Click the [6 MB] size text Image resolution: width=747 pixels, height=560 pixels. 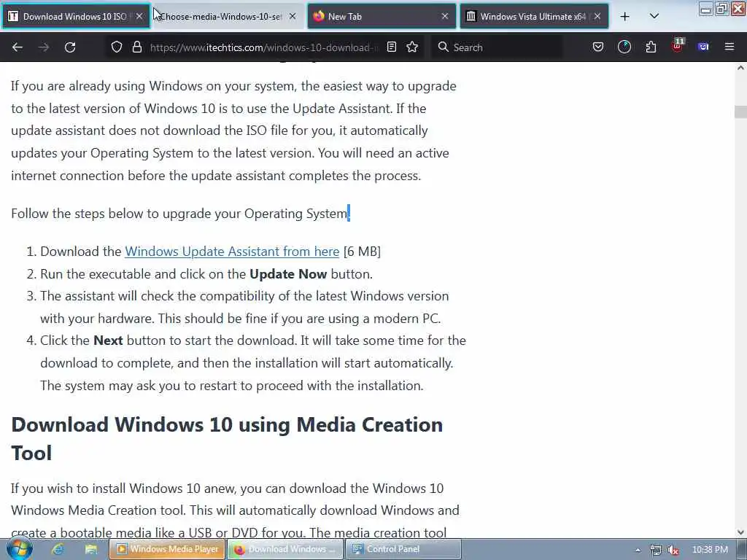pos(362,252)
